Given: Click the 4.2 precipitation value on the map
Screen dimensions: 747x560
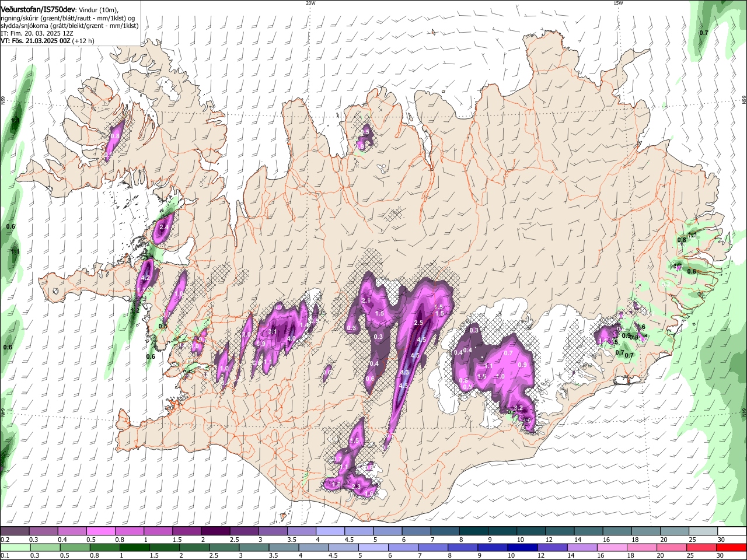Looking at the screenshot, I should coord(146,278).
